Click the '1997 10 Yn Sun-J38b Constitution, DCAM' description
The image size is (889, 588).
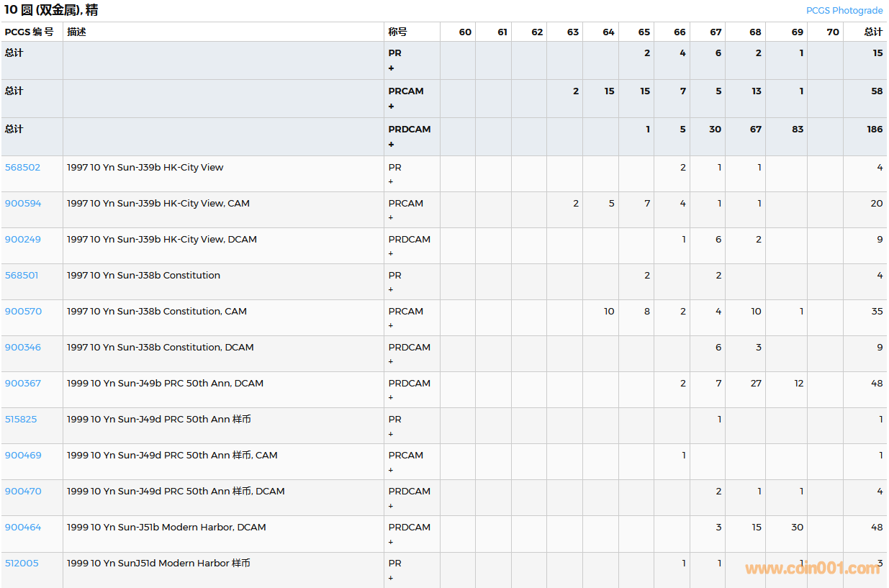[x=161, y=348]
